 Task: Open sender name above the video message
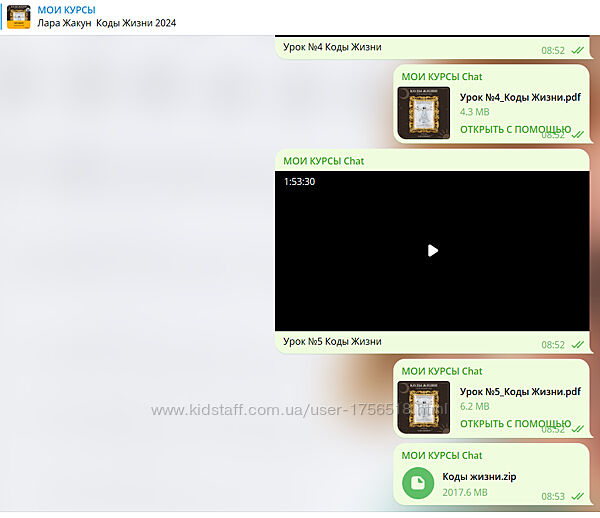tap(323, 160)
